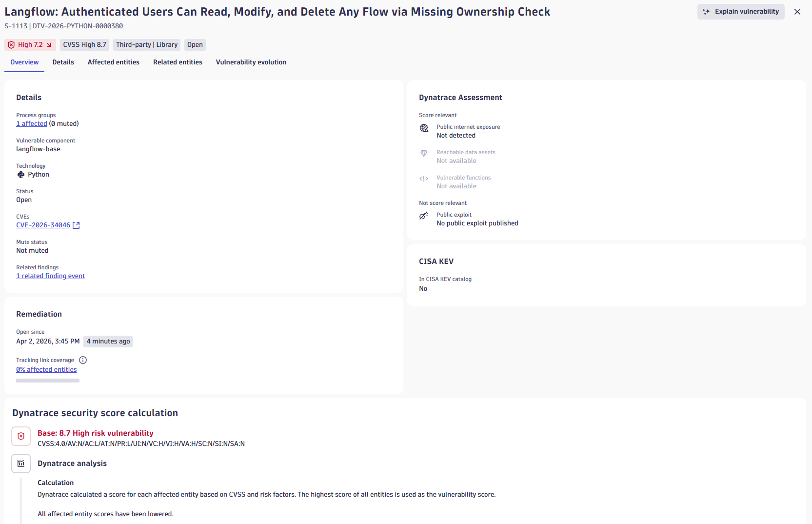Open the Related entities tab
Screen dimensions: 812x524
[x=178, y=62]
